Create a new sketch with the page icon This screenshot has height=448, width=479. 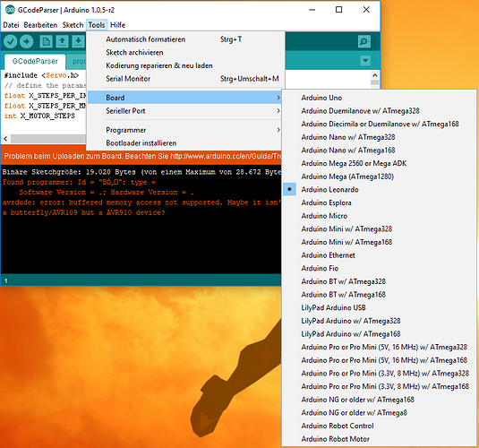tap(47, 41)
